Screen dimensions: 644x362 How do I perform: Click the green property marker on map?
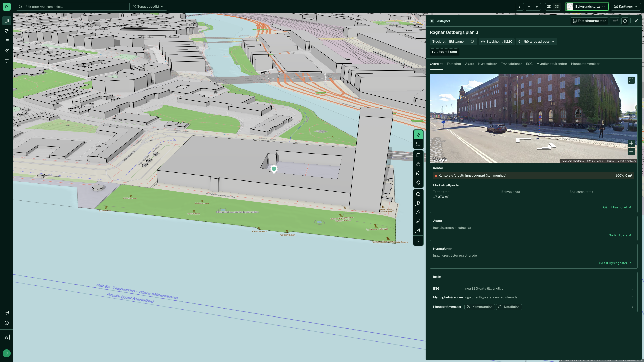click(274, 169)
